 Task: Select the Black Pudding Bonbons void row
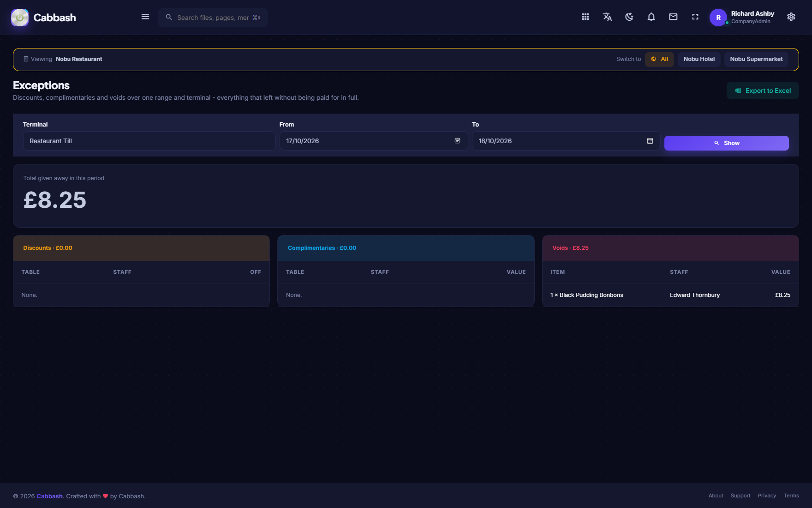[x=670, y=295]
